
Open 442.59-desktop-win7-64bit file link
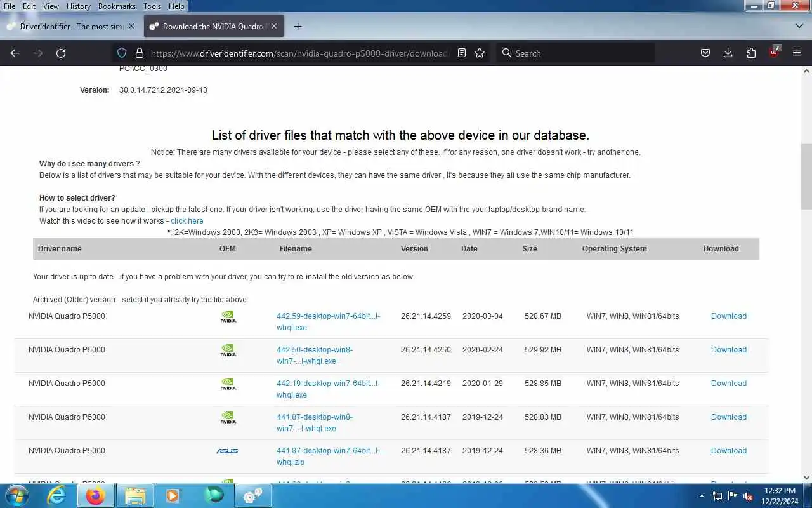(x=328, y=322)
